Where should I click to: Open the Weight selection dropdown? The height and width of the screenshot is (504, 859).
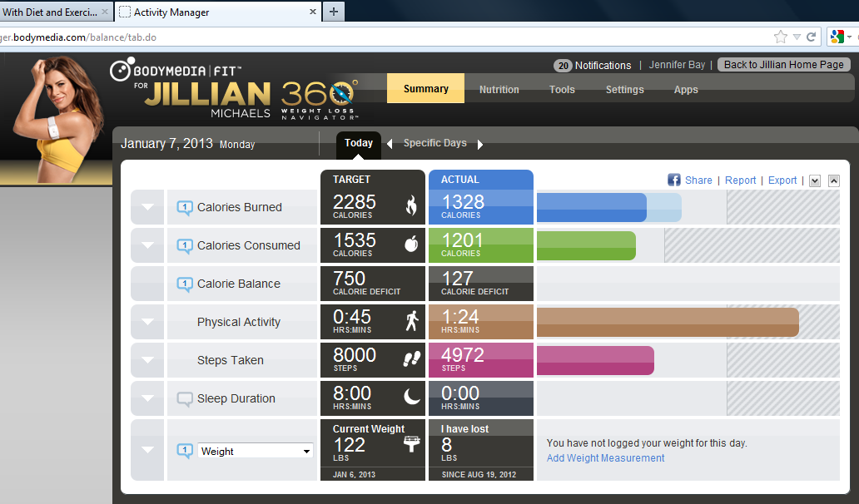[256, 451]
